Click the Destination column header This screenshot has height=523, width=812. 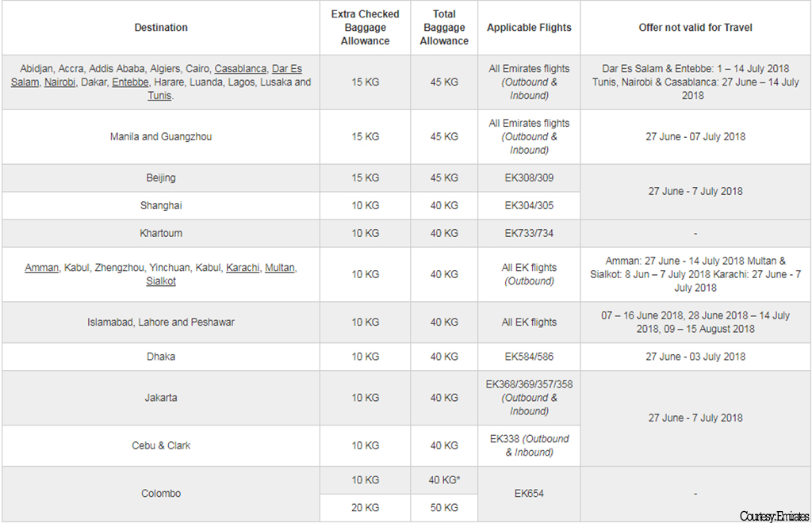point(161,28)
